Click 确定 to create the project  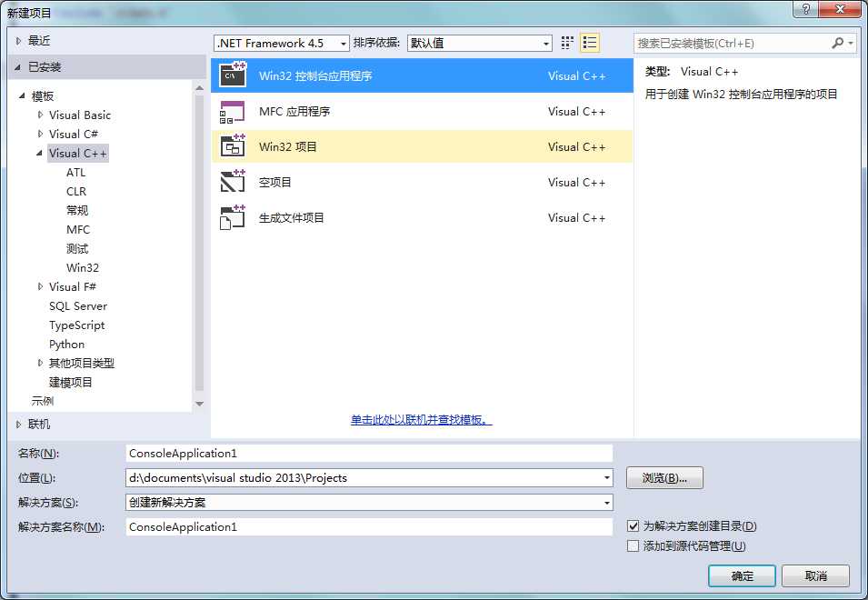(x=742, y=576)
